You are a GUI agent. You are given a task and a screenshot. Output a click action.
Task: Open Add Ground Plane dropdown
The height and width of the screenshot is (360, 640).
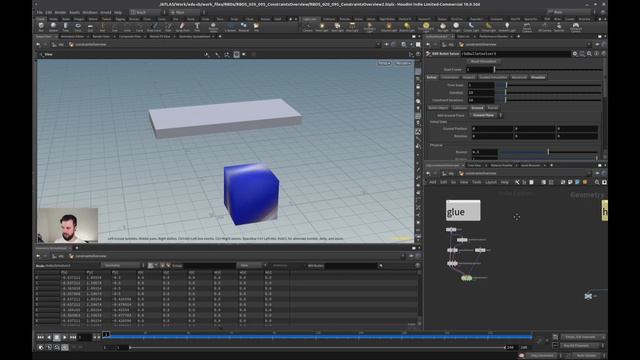click(486, 116)
